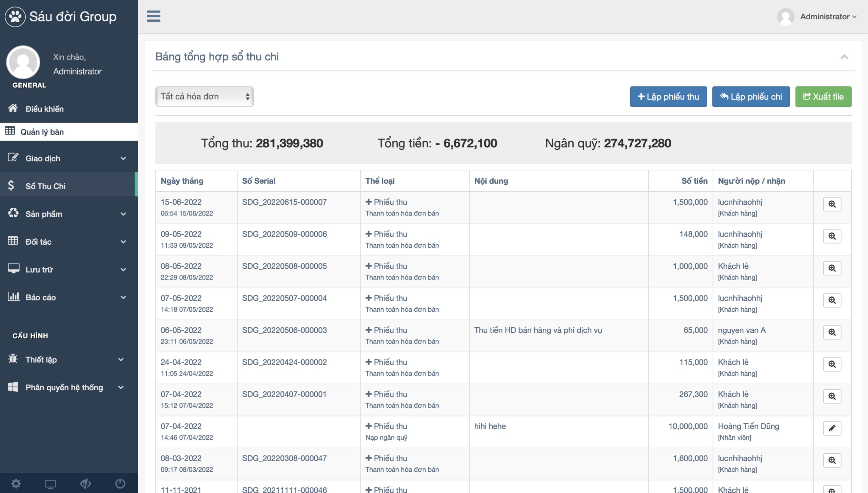Click the settings gear icon in sidebar footer
The image size is (868, 493).
pyautogui.click(x=16, y=484)
